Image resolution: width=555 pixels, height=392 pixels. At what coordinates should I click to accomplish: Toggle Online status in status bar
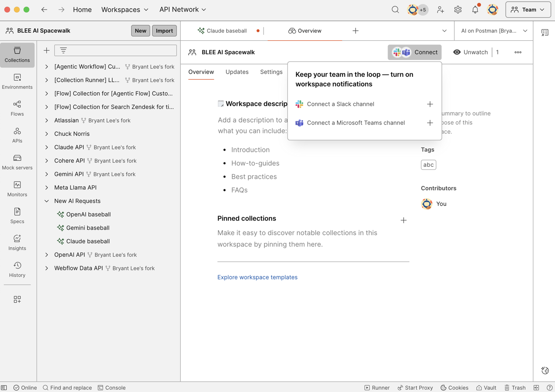25,388
